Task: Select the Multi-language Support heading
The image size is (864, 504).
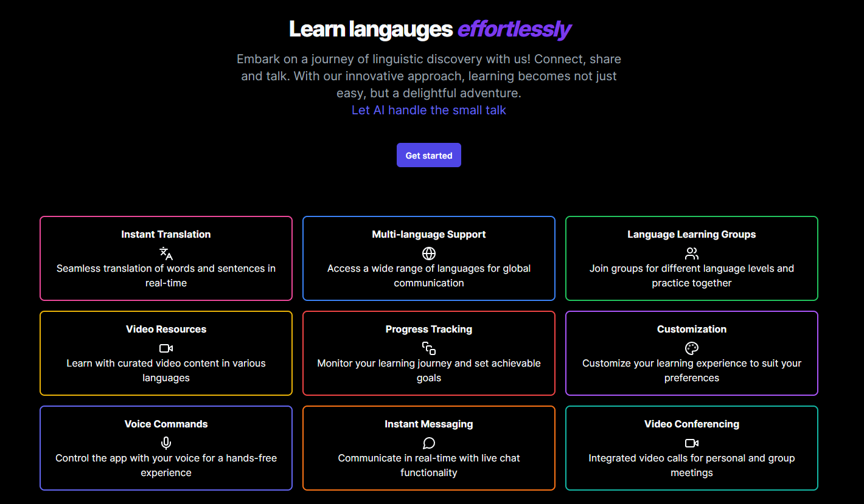Action: 429,234
